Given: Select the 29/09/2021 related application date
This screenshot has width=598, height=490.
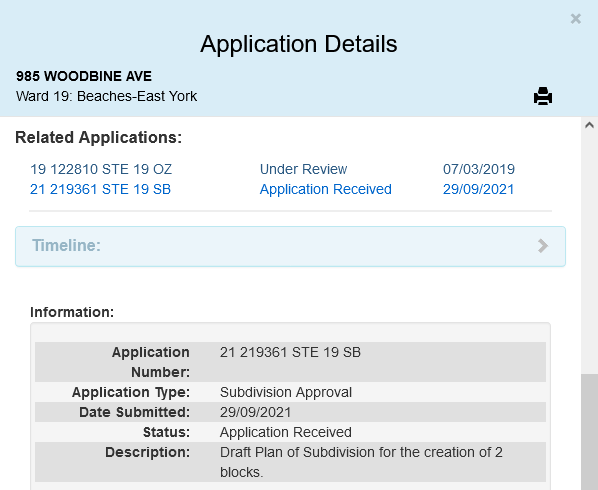Looking at the screenshot, I should pos(478,189).
